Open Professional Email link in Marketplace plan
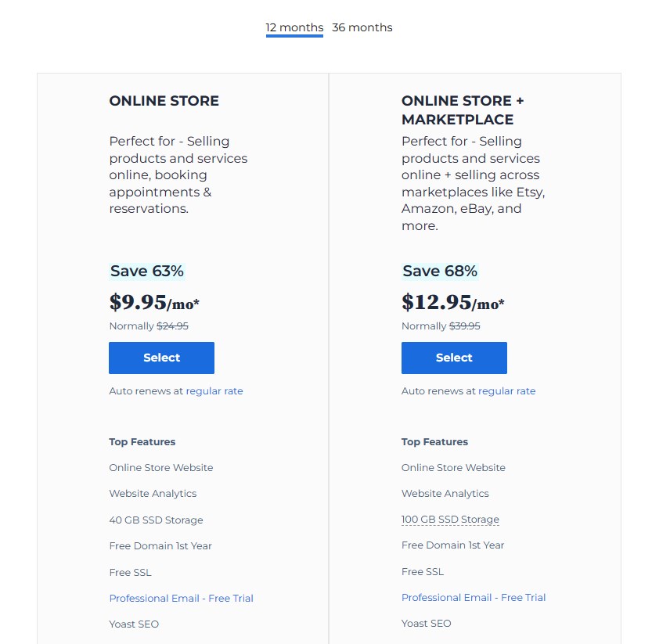670x644 pixels. pos(474,598)
